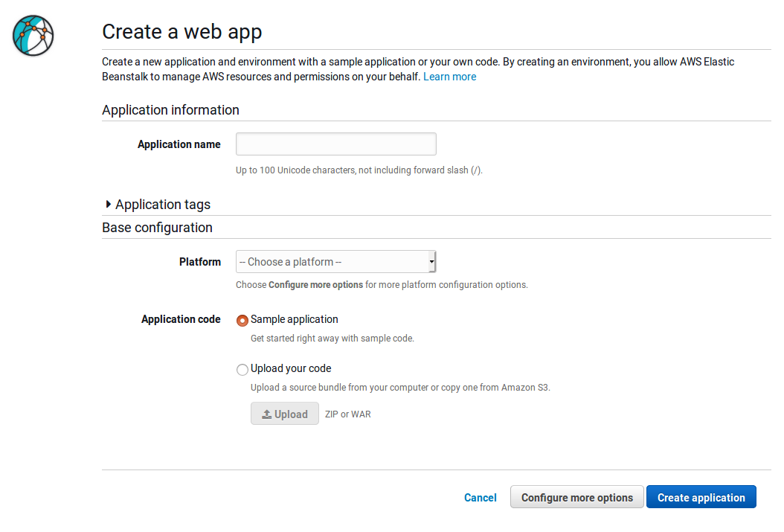Click the Create application button
Screen dimensions: 784x532
coord(701,498)
